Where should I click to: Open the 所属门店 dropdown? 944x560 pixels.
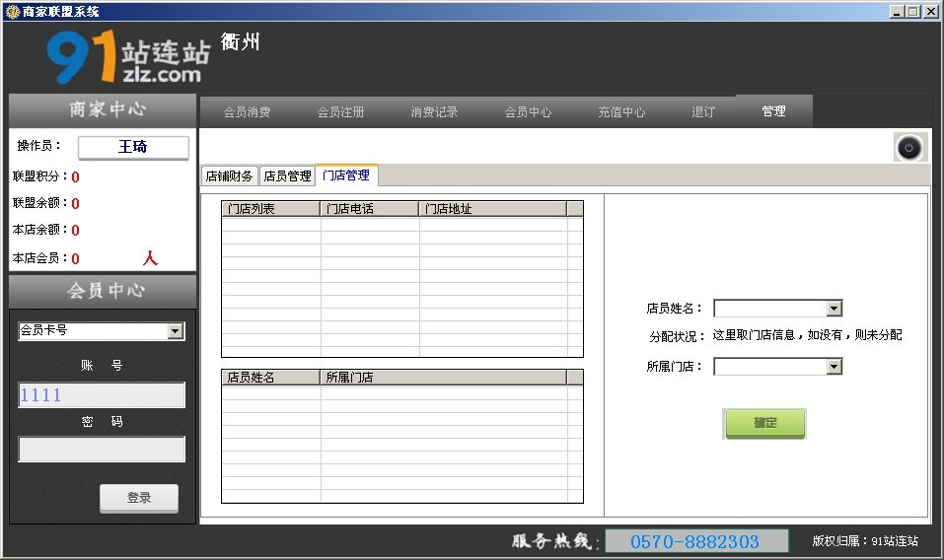(834, 367)
